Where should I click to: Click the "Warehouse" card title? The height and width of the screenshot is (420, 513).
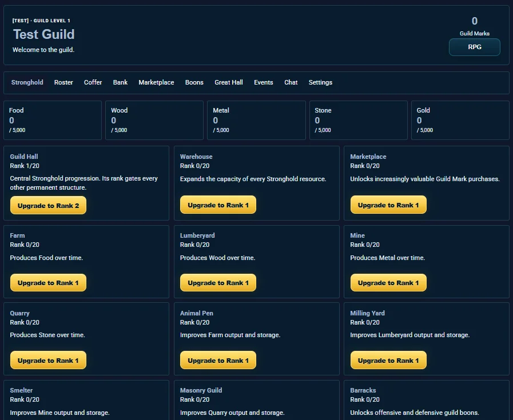coord(196,157)
